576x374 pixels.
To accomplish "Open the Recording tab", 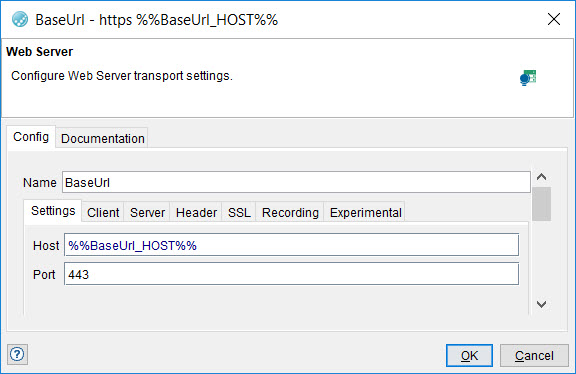I will (x=290, y=212).
